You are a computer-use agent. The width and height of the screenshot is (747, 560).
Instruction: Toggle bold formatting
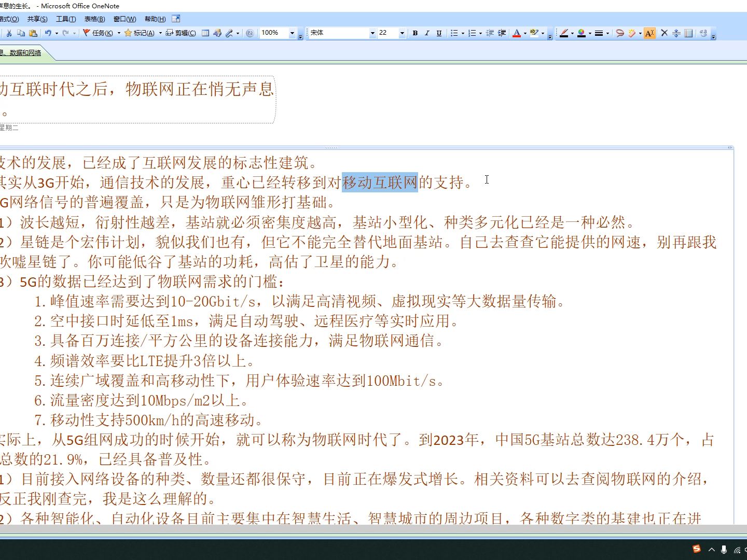click(x=415, y=33)
